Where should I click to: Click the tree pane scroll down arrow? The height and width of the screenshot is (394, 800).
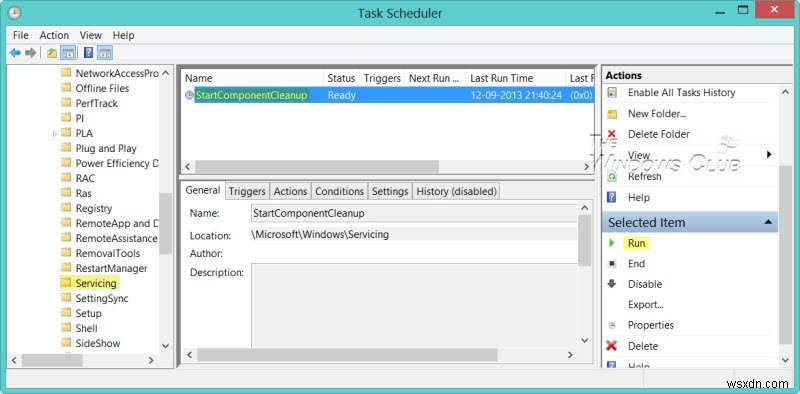coord(165,346)
